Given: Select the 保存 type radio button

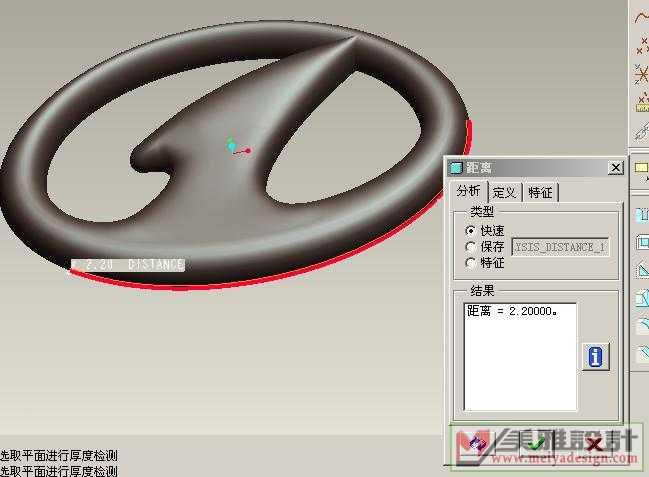Looking at the screenshot, I should (x=470, y=247).
